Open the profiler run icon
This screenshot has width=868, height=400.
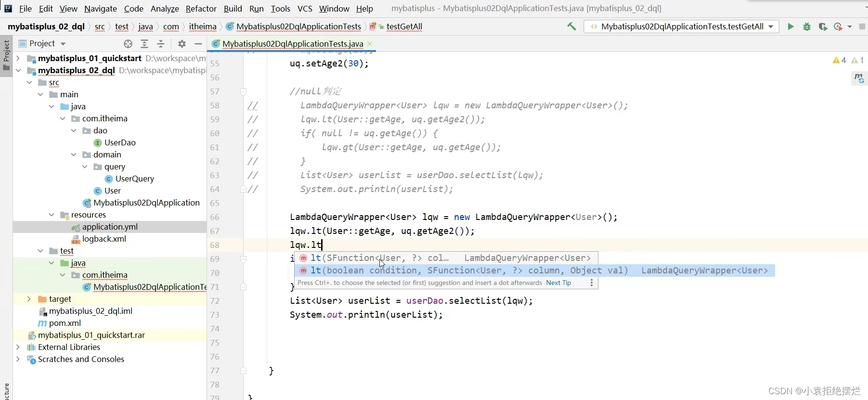[x=838, y=26]
